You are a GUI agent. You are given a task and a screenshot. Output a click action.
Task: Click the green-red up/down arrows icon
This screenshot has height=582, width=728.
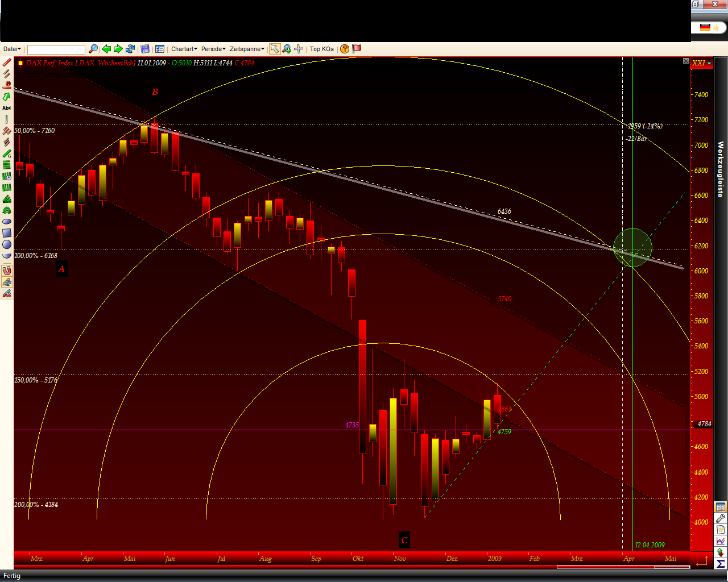click(x=721, y=552)
